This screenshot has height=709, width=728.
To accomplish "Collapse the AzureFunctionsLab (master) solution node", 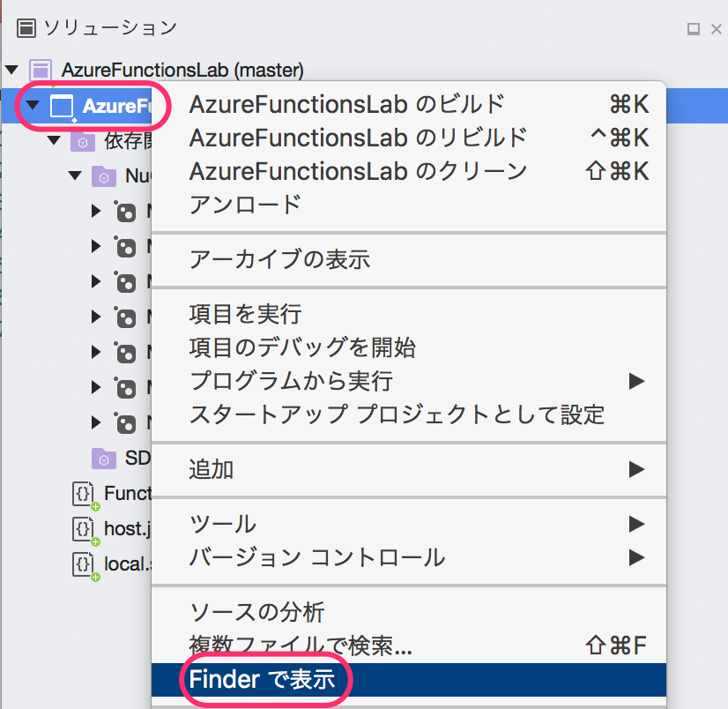I will (x=11, y=71).
